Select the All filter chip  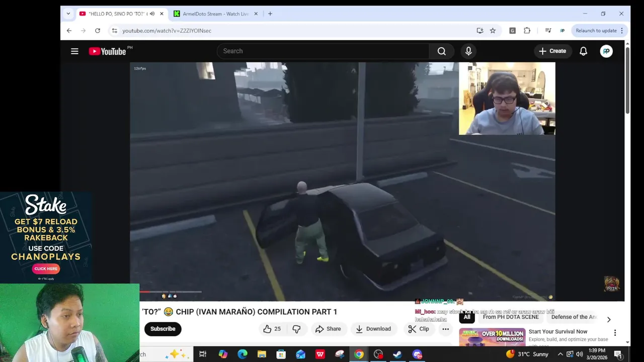[467, 317]
